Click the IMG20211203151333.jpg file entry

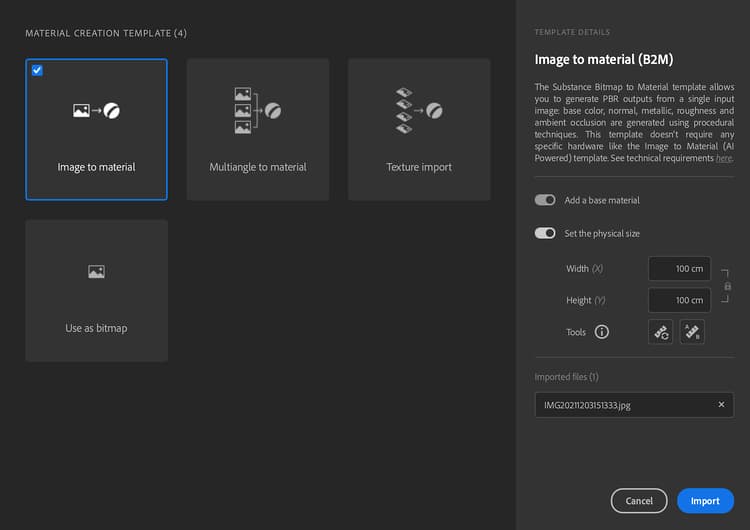tap(634, 405)
